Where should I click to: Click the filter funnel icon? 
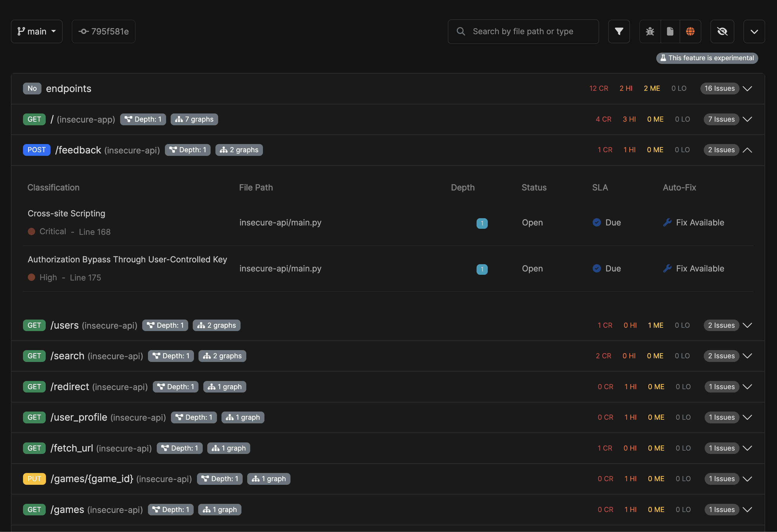pyautogui.click(x=618, y=31)
